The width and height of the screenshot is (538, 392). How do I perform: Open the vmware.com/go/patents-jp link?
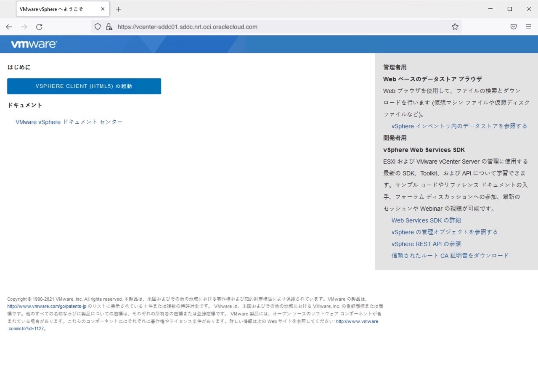pyautogui.click(x=46, y=306)
